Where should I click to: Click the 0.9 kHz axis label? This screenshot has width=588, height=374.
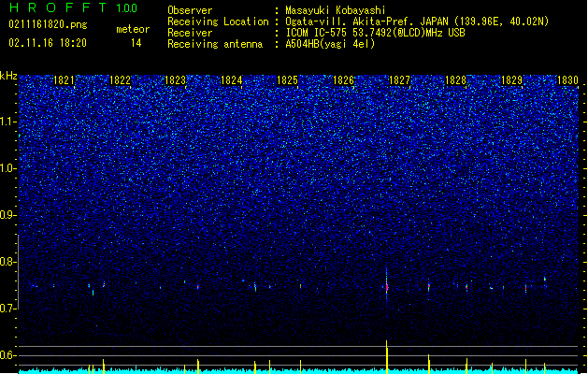coord(8,215)
